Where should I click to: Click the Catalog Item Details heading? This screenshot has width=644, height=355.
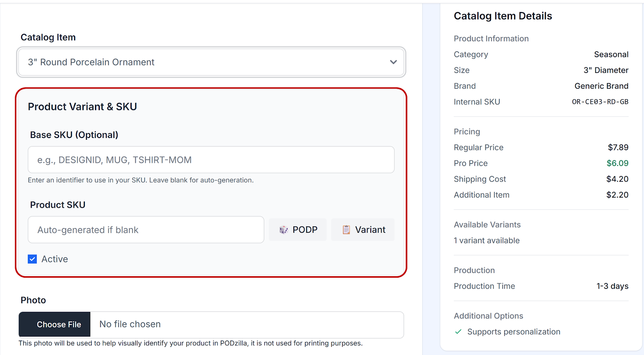point(503,16)
